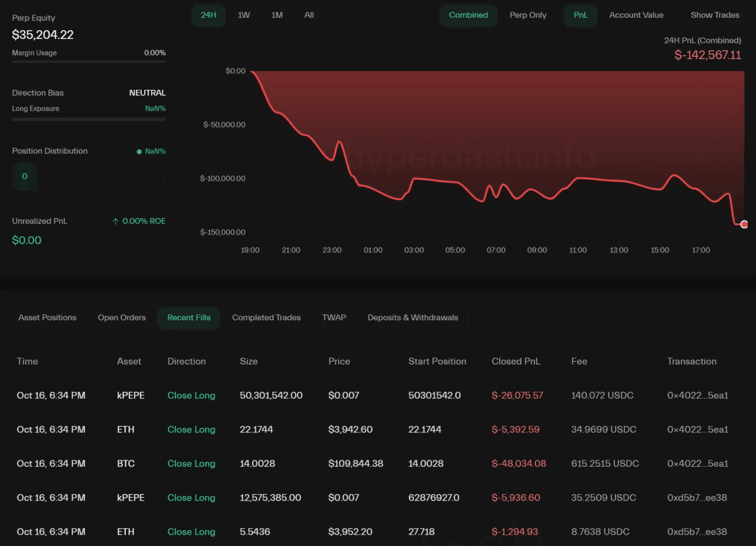The image size is (756, 546).
Task: Select the 24H time range
Action: coord(208,15)
